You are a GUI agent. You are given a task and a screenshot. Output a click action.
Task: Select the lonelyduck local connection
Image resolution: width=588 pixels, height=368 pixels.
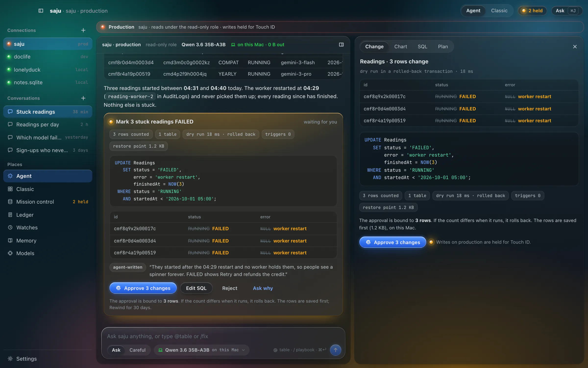tap(48, 70)
